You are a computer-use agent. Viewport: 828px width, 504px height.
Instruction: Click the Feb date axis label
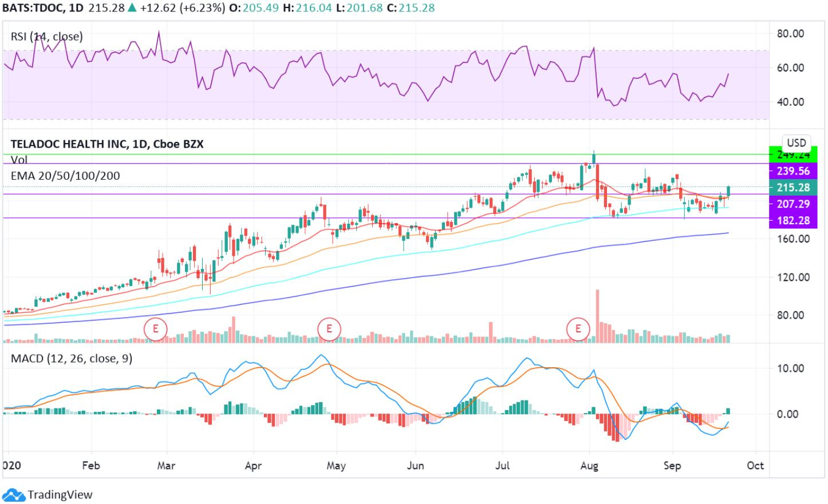pos(91,466)
